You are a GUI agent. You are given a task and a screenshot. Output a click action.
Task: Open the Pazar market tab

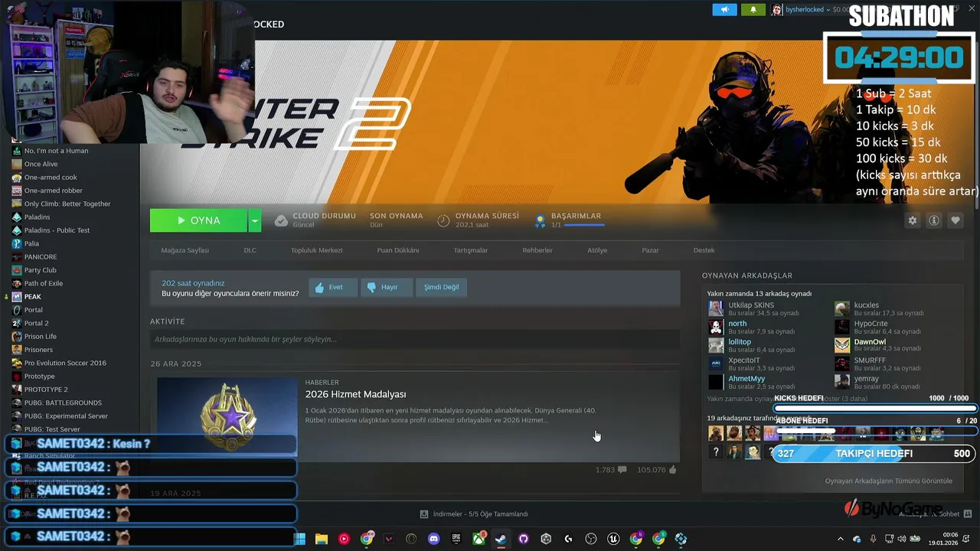click(x=650, y=250)
